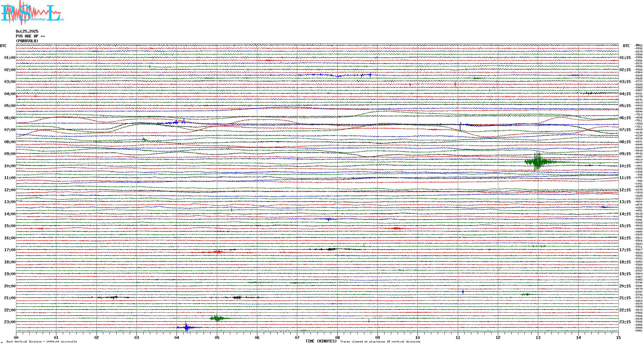Click the PSL Seismology Lab logo
The width and height of the screenshot is (644, 346).
click(32, 13)
